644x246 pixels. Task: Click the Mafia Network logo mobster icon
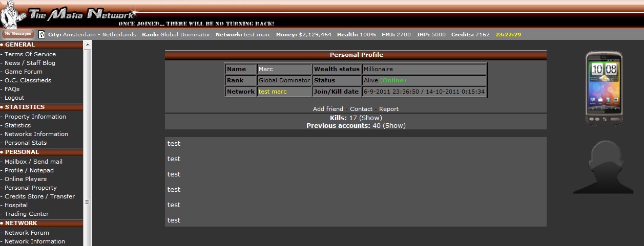coord(12,15)
